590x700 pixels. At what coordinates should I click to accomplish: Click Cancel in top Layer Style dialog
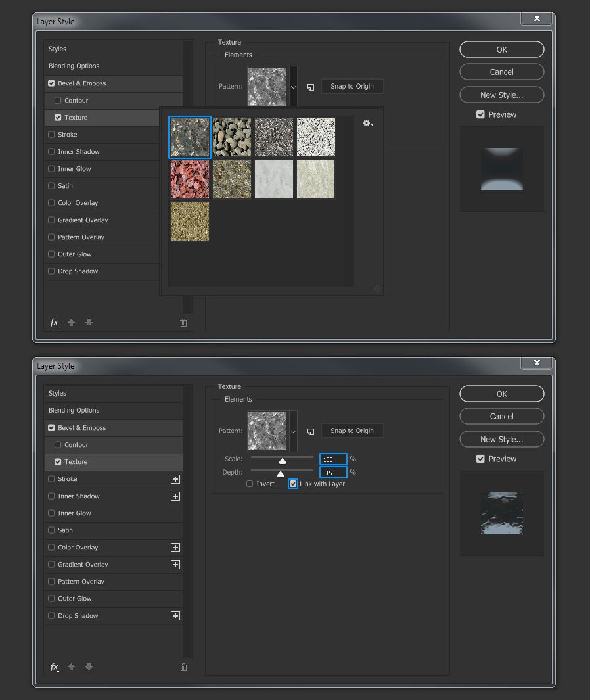(x=502, y=72)
